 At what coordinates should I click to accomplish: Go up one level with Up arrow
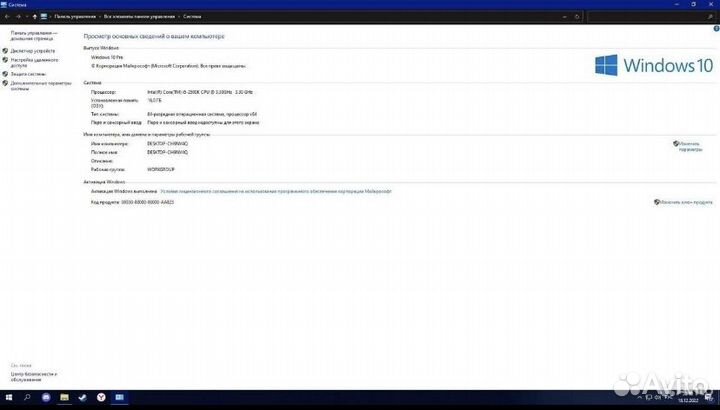click(34, 17)
